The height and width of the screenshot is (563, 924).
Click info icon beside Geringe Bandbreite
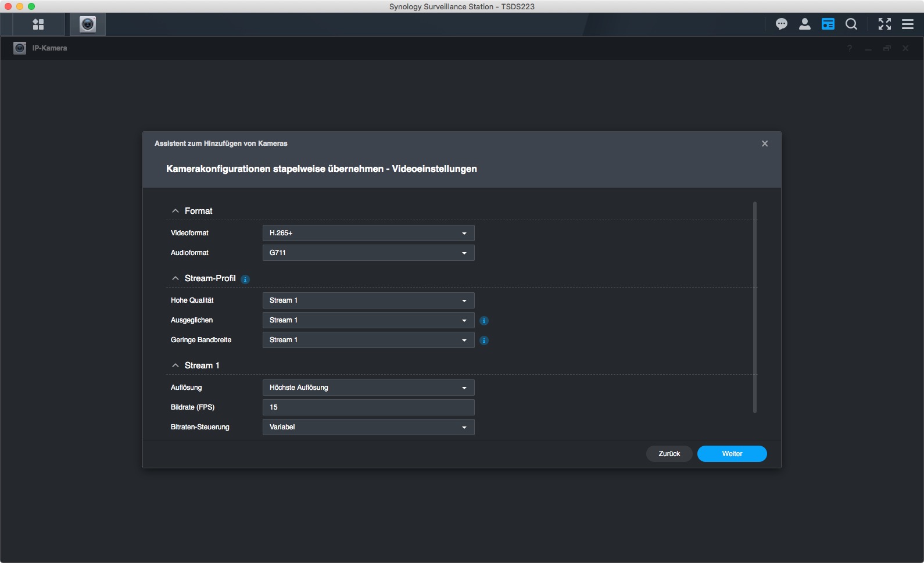[484, 340]
